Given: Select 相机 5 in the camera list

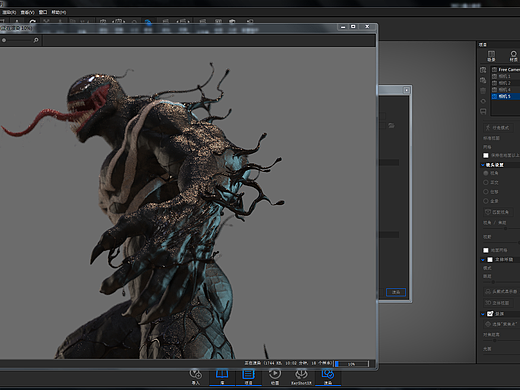Looking at the screenshot, I should (505, 96).
